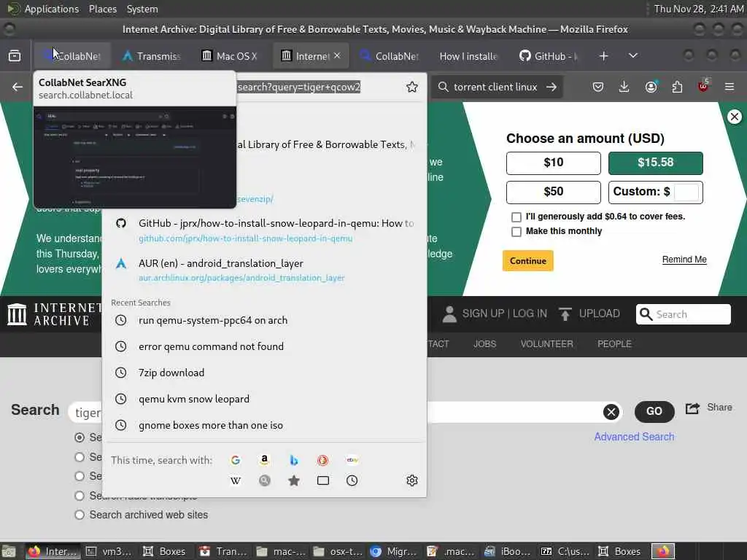747x560 pixels.
Task: Open GitHub snow-leopard-in-qemu suggestion
Action: (264, 230)
